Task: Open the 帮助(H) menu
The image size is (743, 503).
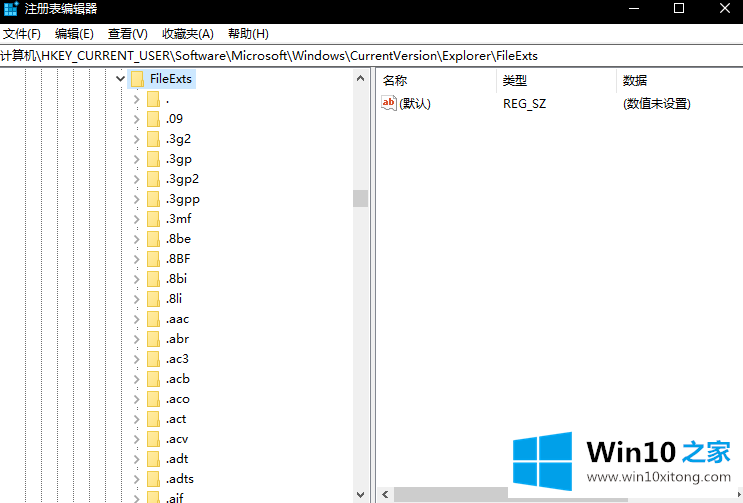Action: pyautogui.click(x=248, y=34)
